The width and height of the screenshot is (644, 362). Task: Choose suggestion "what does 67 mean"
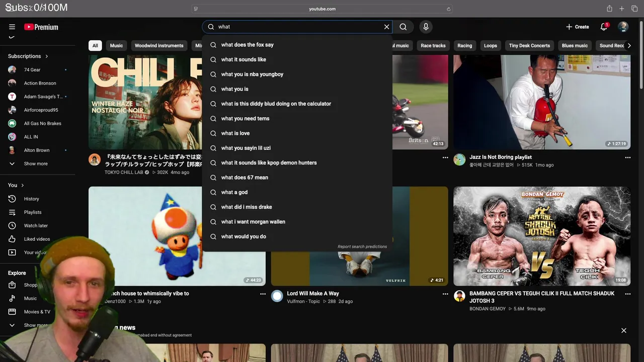point(297,177)
